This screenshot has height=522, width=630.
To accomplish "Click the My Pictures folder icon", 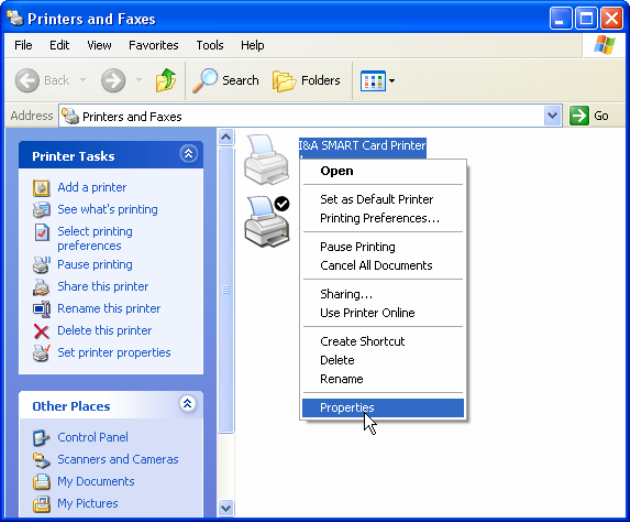I will [x=41, y=504].
